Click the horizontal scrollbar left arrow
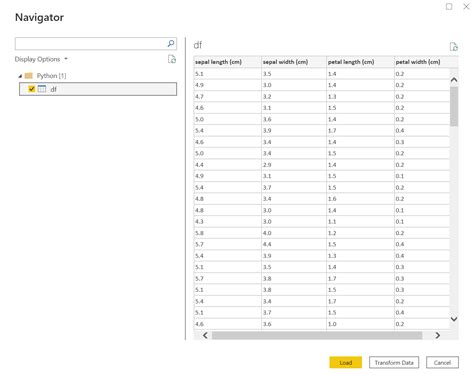Image resolution: width=474 pixels, height=377 pixels. (205, 335)
